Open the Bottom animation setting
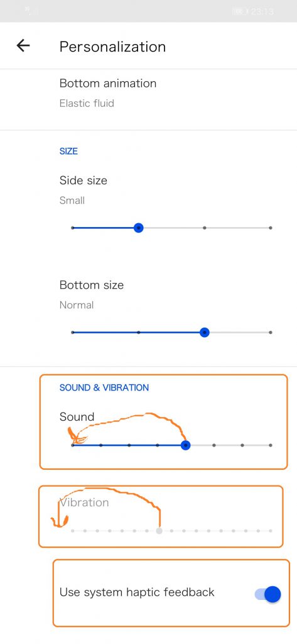 [x=148, y=93]
